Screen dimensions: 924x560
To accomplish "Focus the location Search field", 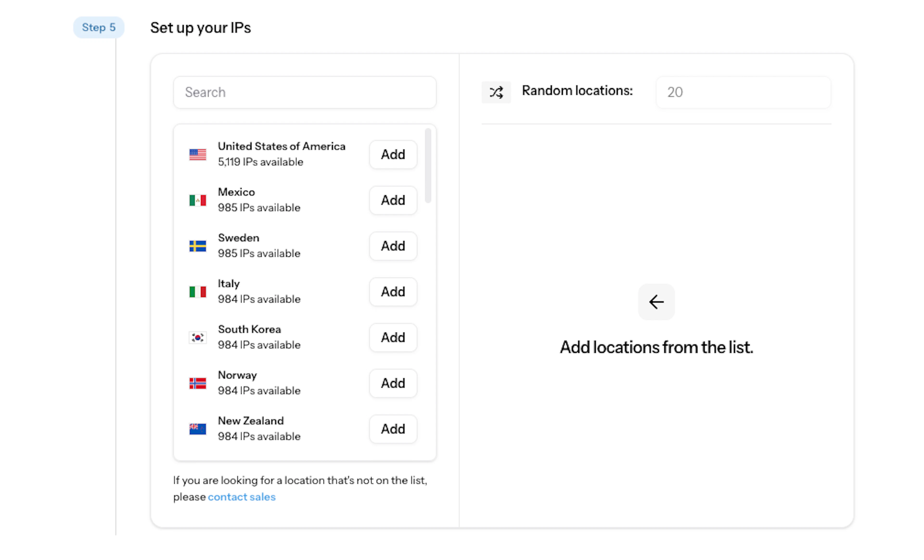I will pyautogui.click(x=304, y=92).
